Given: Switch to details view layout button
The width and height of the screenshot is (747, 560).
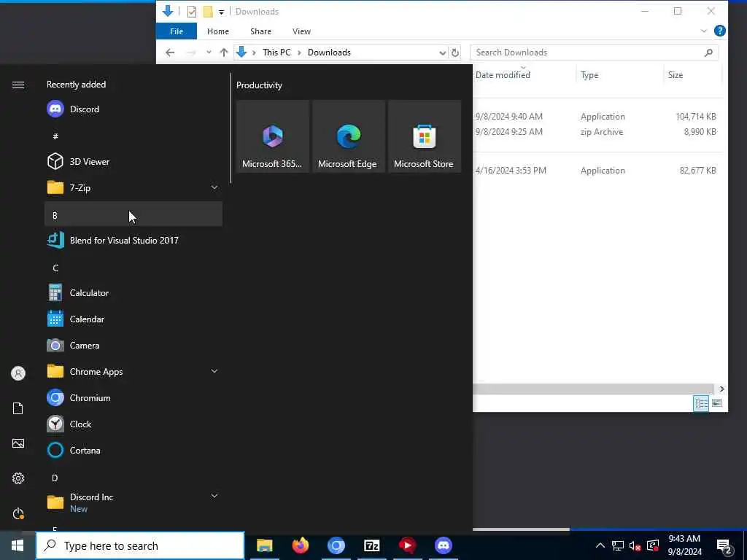Looking at the screenshot, I should click(701, 403).
